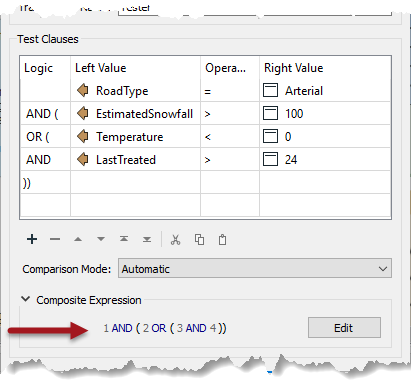Add a new test clause row
The height and width of the screenshot is (383, 411).
coord(32,239)
